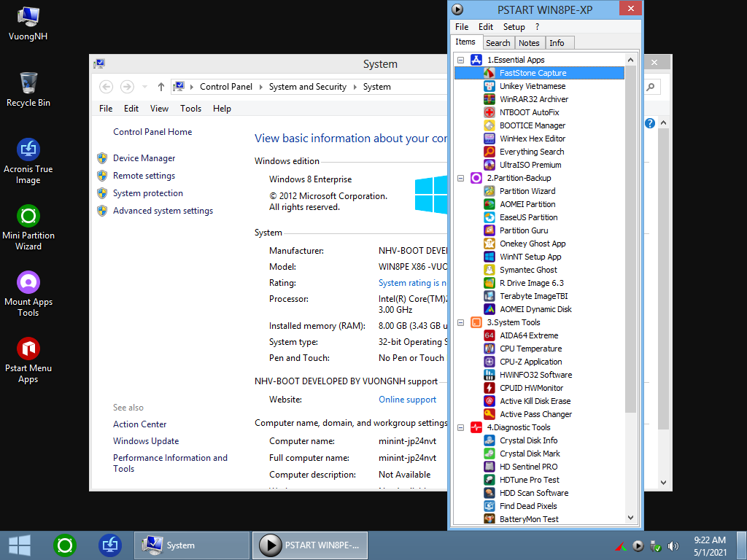Click Online support website link
Screen dimensions: 747x560
pos(407,400)
